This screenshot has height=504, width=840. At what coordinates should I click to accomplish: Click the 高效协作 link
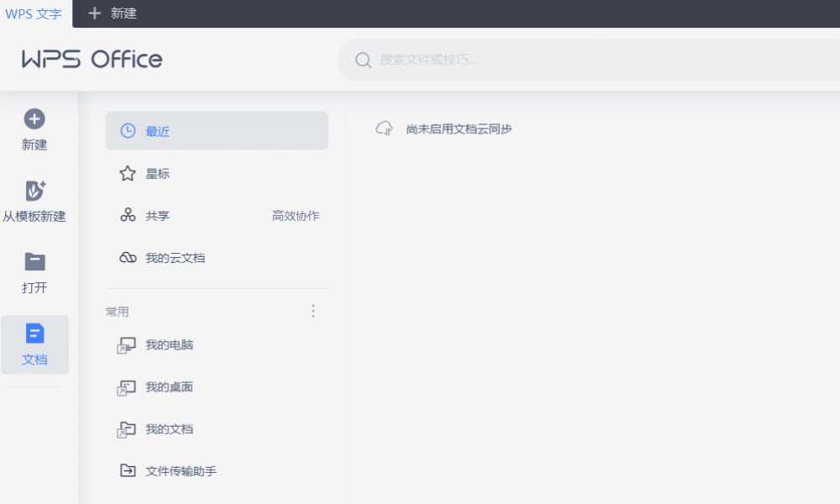coord(296,216)
